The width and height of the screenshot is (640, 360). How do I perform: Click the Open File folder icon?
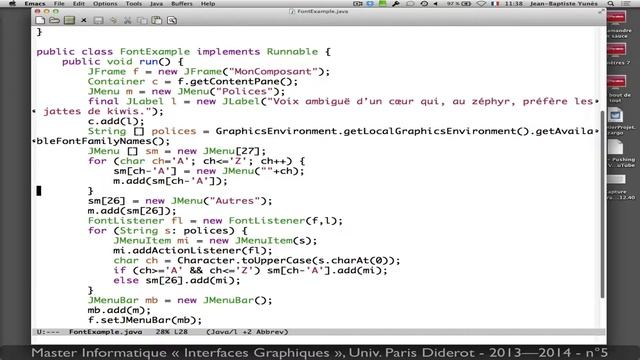(54, 20)
